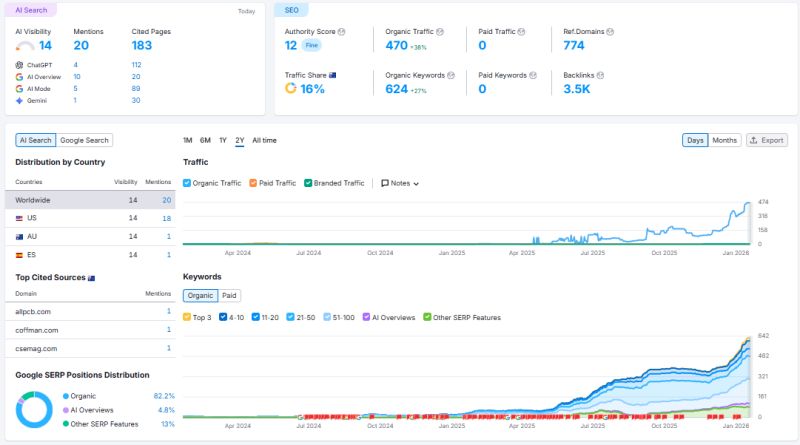800x445 pixels.
Task: Click the US flag icon in countries list
Action: [20, 218]
